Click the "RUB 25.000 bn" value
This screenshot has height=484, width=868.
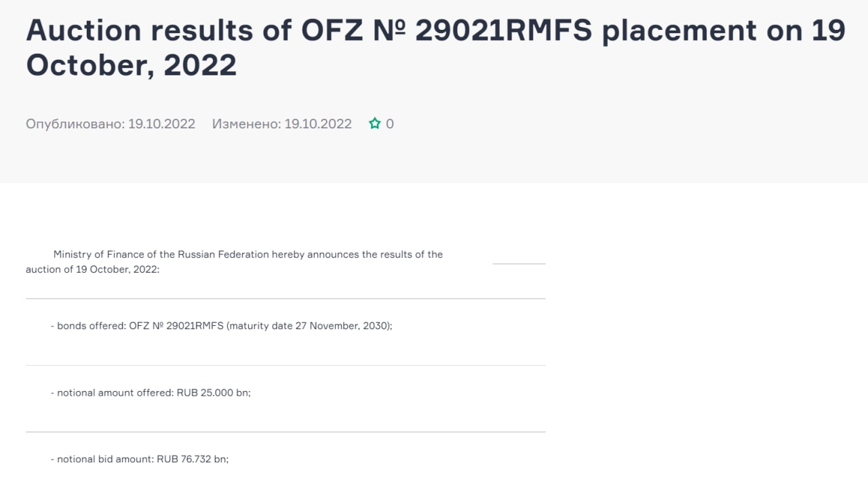(213, 392)
